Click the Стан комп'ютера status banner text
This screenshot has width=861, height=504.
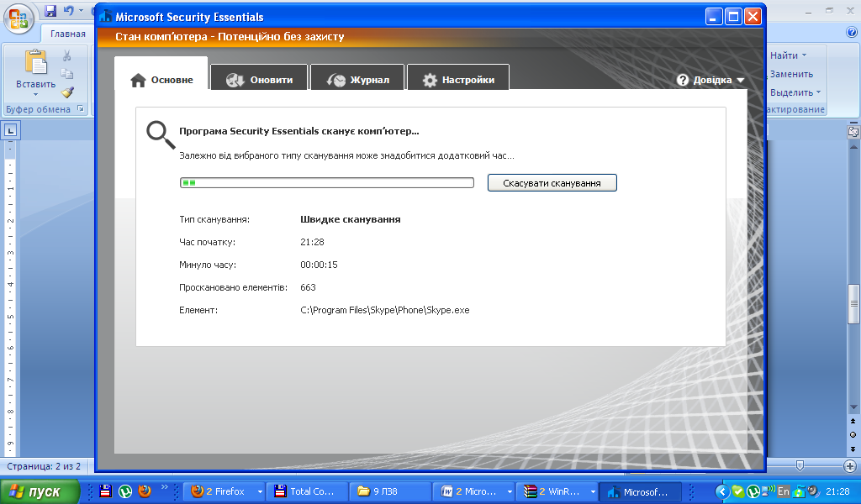click(230, 37)
